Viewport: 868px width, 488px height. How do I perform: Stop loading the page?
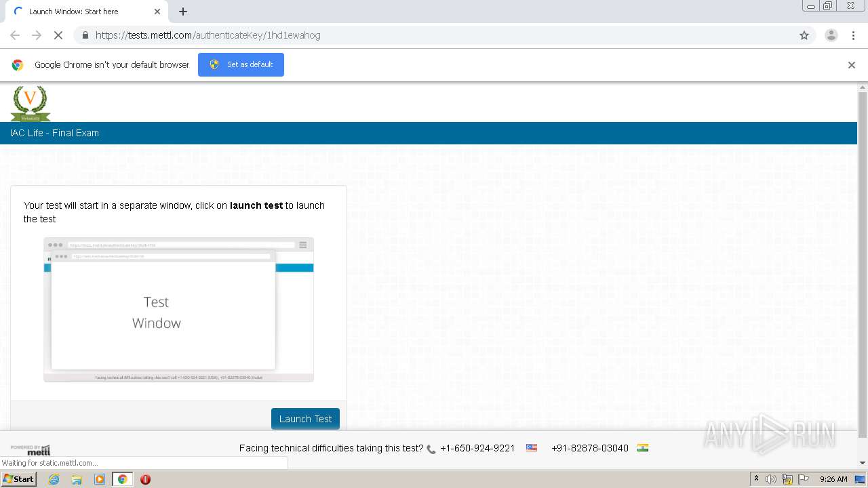pos(58,35)
